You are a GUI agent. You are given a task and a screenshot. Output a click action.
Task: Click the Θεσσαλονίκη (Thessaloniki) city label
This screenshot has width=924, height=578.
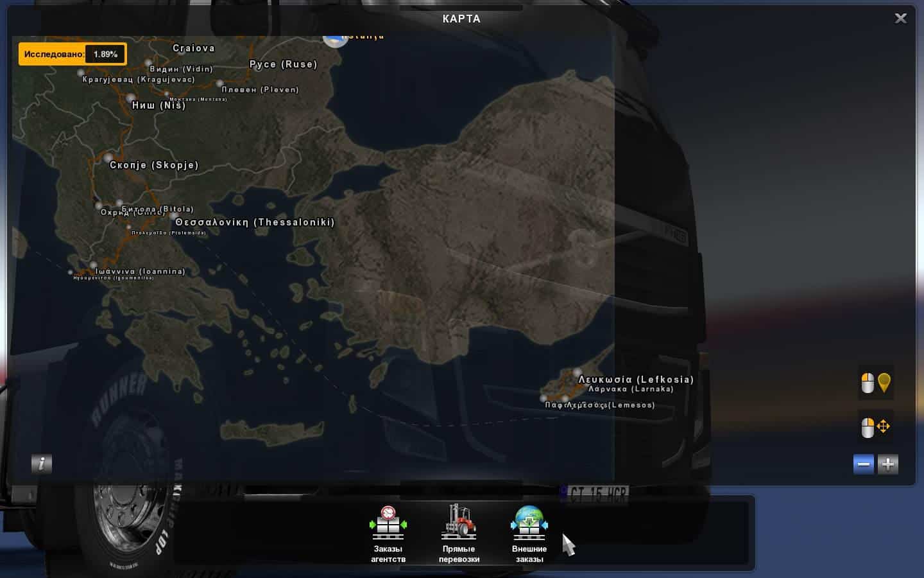pyautogui.click(x=255, y=222)
